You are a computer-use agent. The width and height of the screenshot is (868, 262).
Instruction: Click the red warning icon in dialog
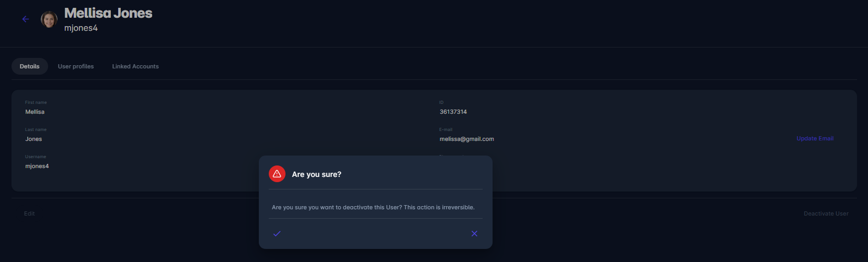pyautogui.click(x=277, y=174)
